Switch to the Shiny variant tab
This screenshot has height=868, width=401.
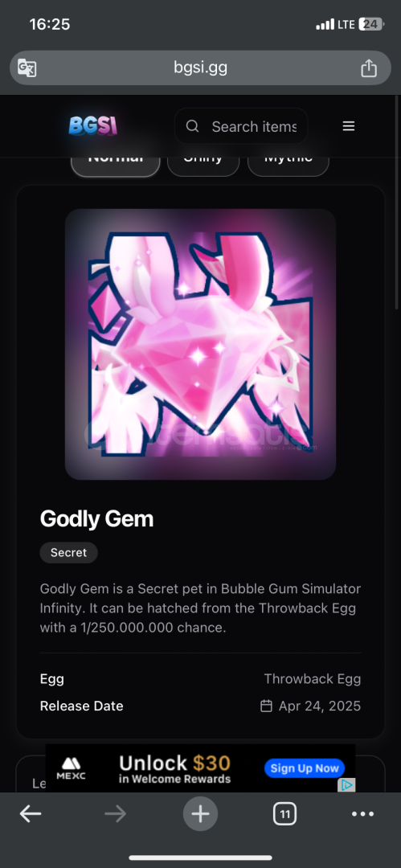[x=203, y=164]
